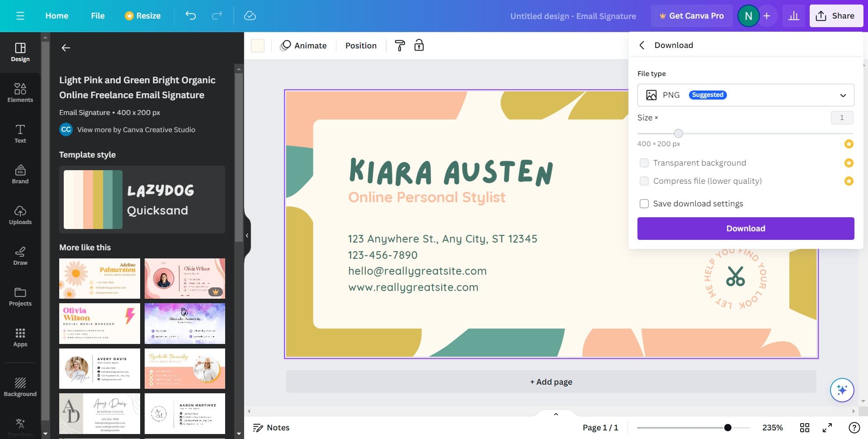Collapse the side panel using handle
Screen dimensions: 868x439
[247, 235]
